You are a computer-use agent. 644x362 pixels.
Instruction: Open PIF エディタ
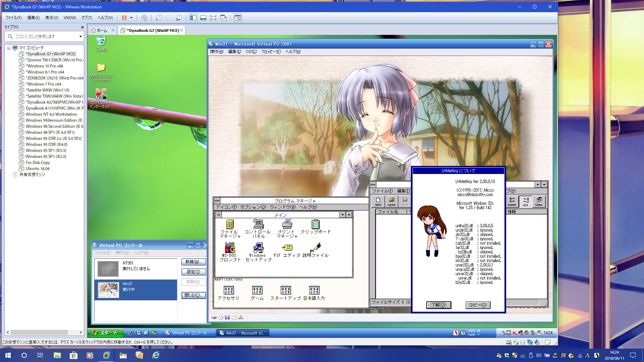(287, 250)
